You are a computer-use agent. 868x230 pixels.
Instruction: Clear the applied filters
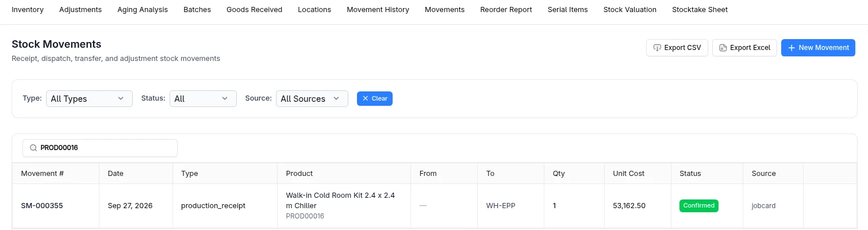point(375,98)
